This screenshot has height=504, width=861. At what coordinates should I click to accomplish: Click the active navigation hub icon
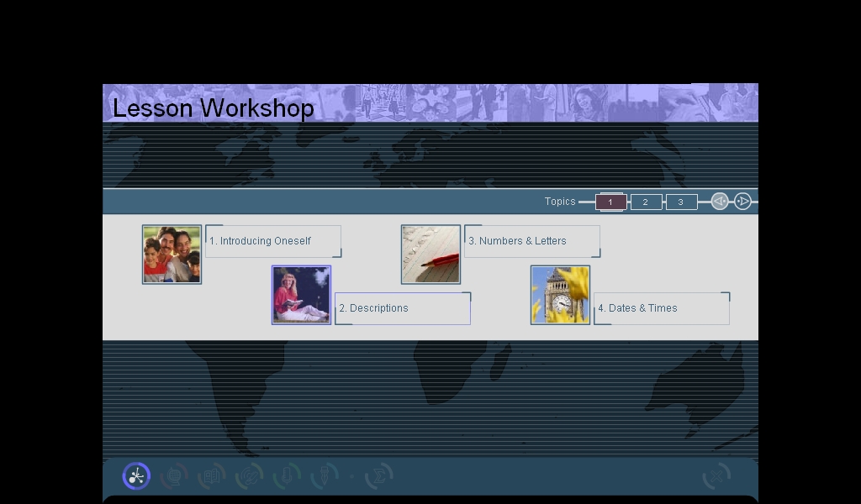(136, 476)
